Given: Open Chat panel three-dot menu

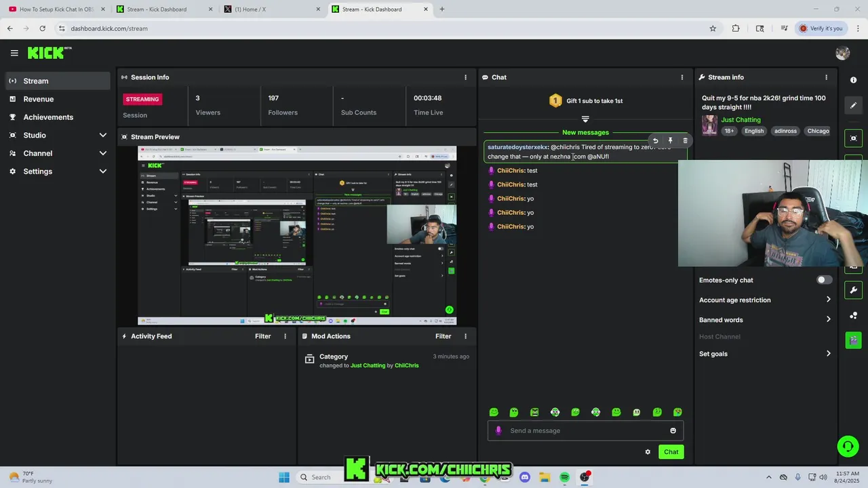Looking at the screenshot, I should tap(682, 77).
